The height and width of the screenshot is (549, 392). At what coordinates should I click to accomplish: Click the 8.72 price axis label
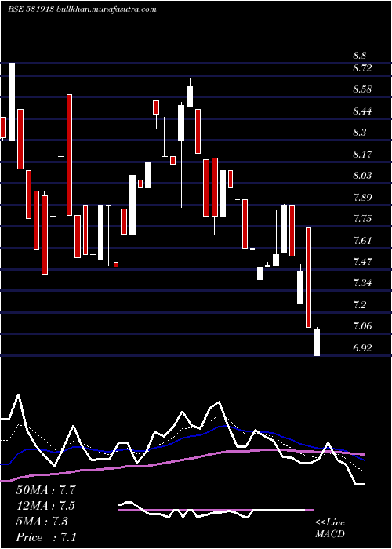[362, 67]
